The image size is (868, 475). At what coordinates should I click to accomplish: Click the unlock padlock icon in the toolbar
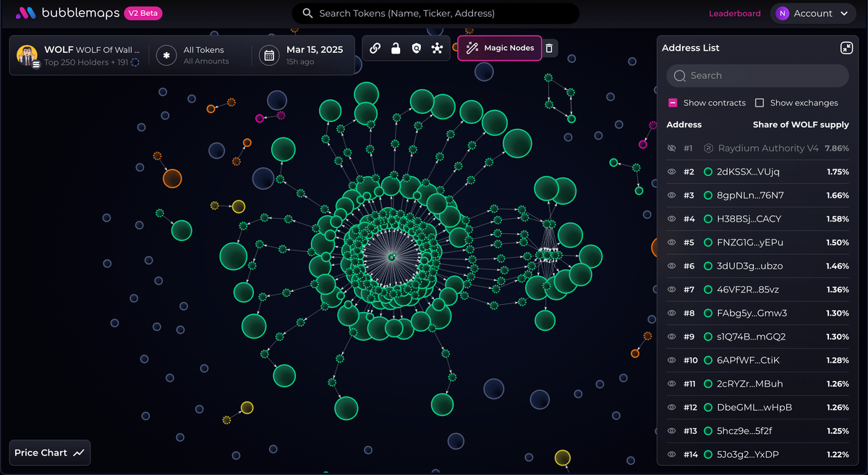[x=395, y=48]
